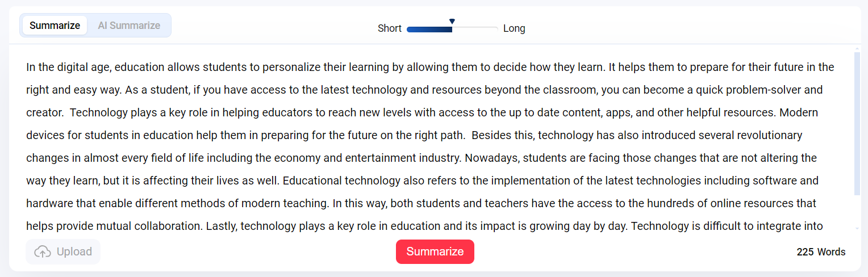Click the word "Nowadays" in the text

click(490, 158)
